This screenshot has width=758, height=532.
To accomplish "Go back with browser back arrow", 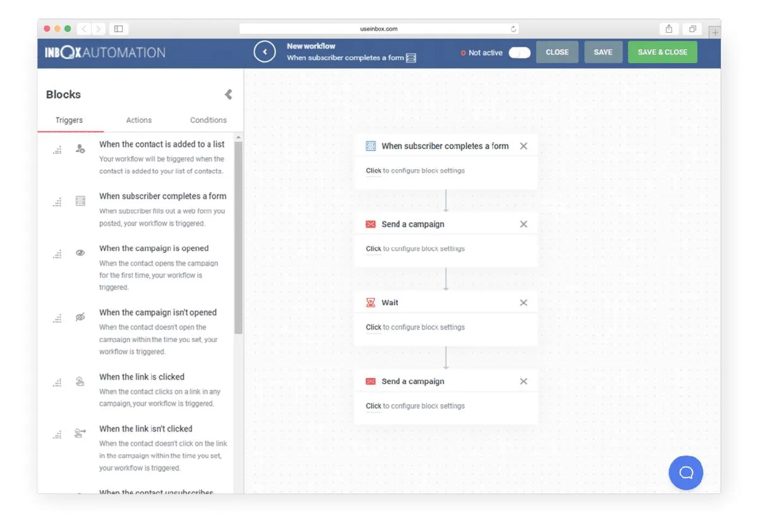I will click(x=85, y=28).
